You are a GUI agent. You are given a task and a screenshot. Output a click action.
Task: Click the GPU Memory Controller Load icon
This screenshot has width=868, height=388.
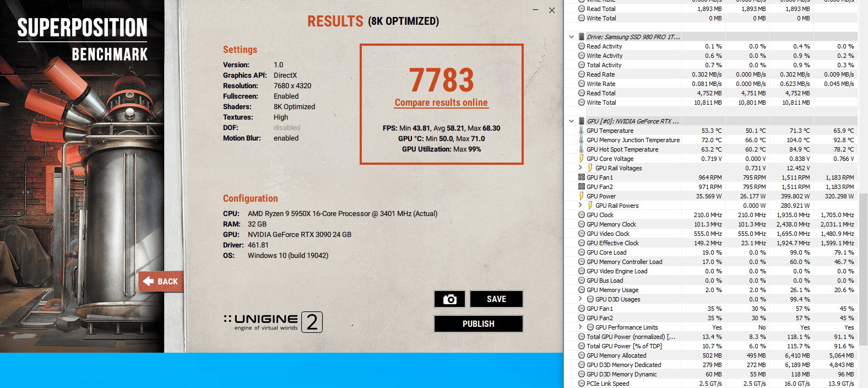pos(582,262)
